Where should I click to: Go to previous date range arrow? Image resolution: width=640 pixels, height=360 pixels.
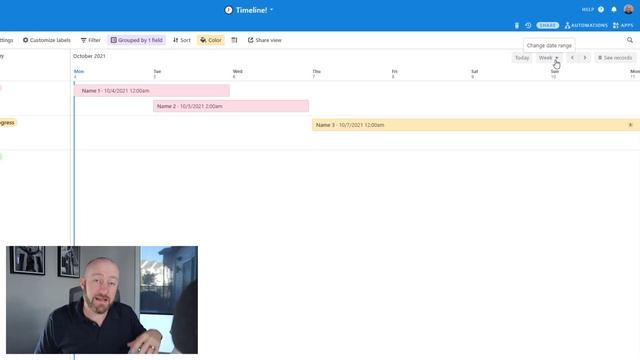pyautogui.click(x=572, y=58)
